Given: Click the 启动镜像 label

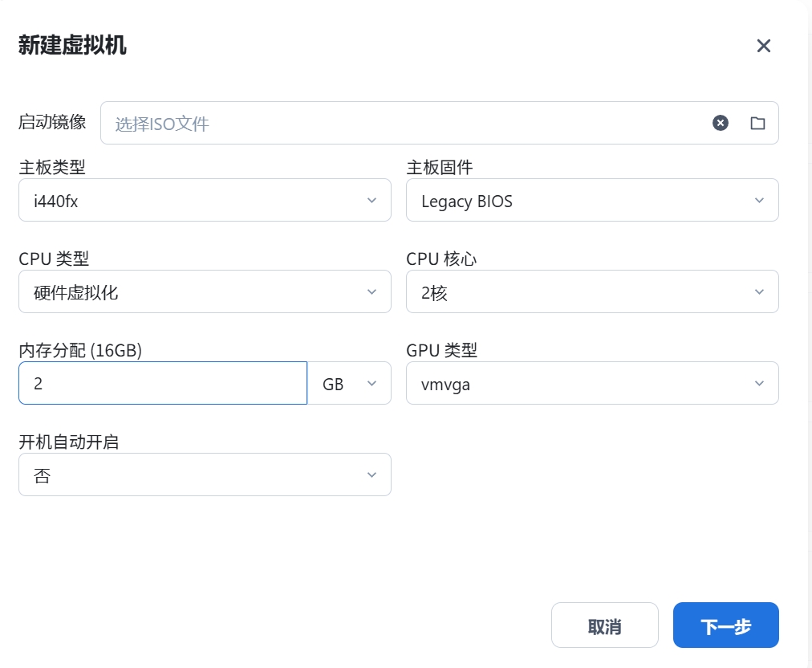Looking at the screenshot, I should [52, 122].
